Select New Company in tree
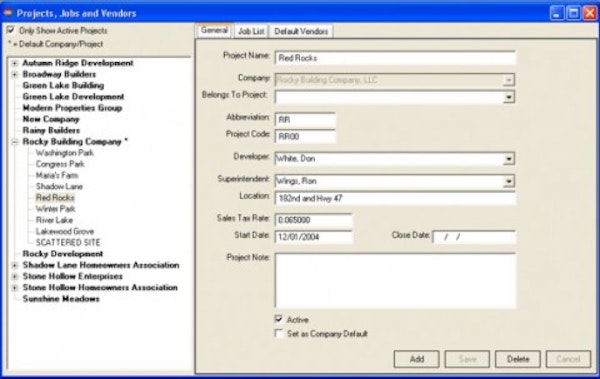Image resolution: width=600 pixels, height=379 pixels. (x=51, y=119)
